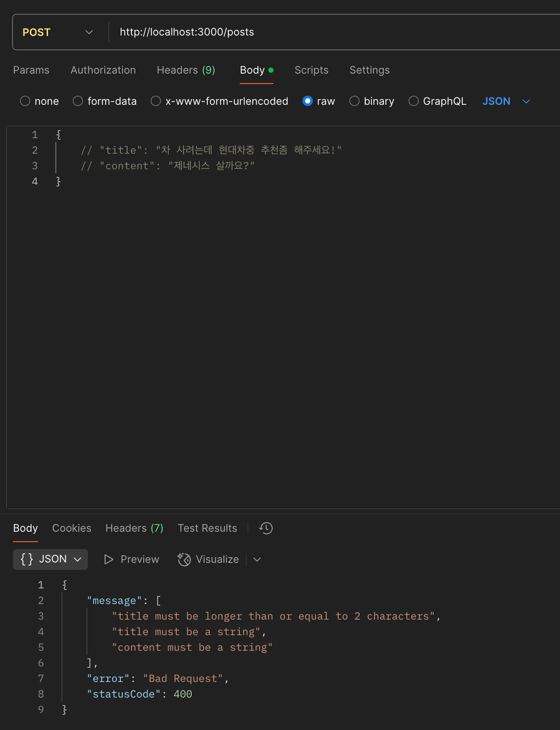Click "title must be longer than or equal" message
Viewport: 560px width, 730px height.
click(273, 616)
